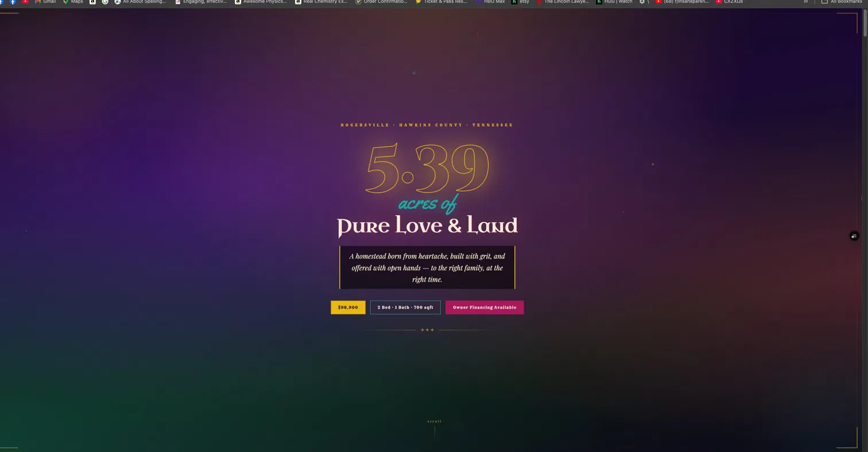Open the HBO Max bookmark
This screenshot has height=452, width=868.
[x=490, y=2]
